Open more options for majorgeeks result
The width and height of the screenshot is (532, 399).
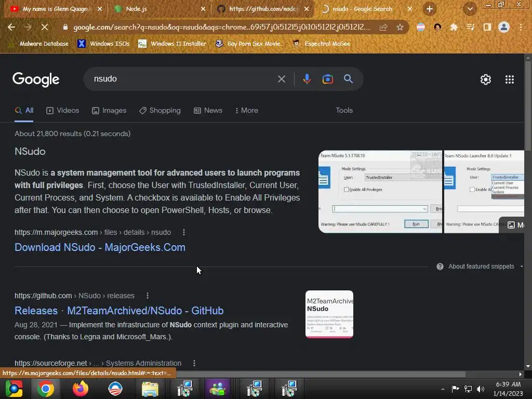(184, 232)
